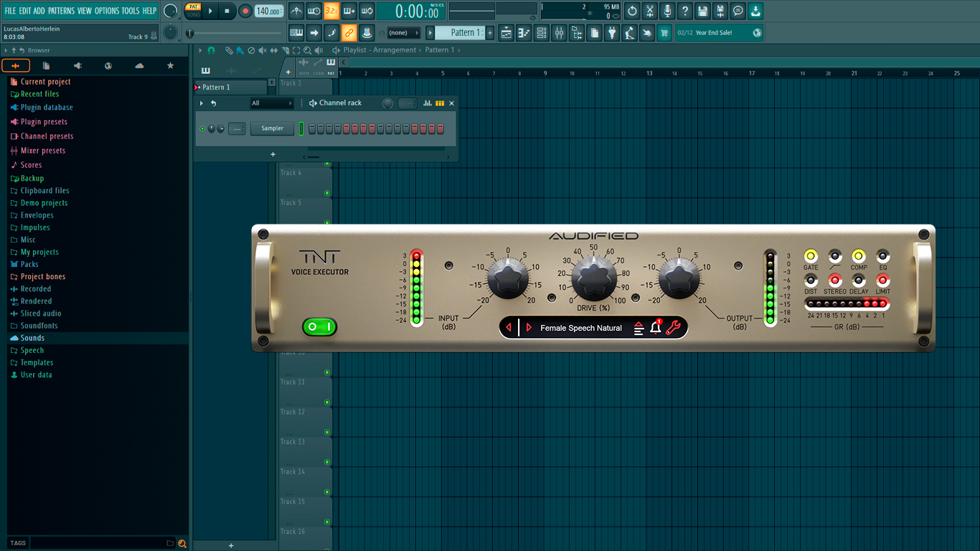Select previous preset with left arrow
Viewport: 980px width, 551px height.
point(509,328)
